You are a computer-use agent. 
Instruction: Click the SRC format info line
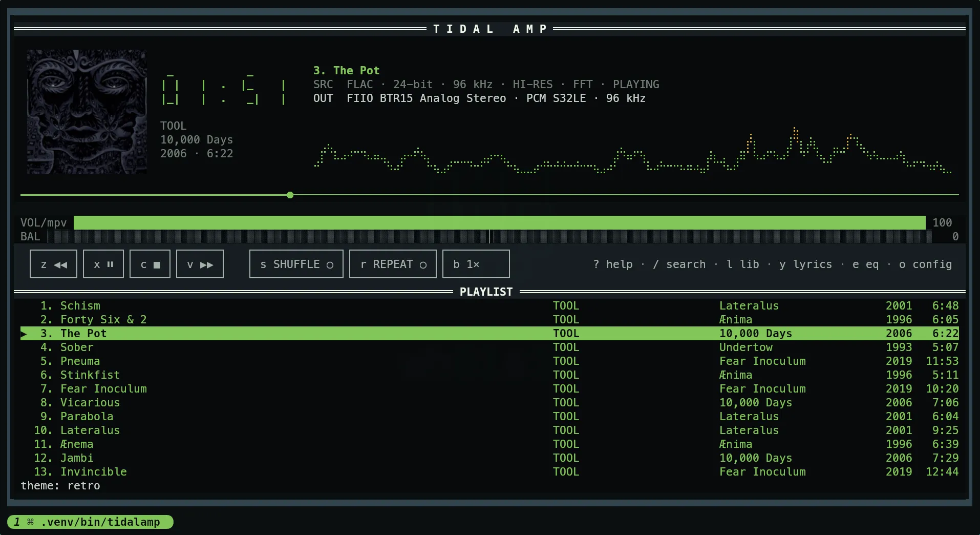pyautogui.click(x=486, y=85)
